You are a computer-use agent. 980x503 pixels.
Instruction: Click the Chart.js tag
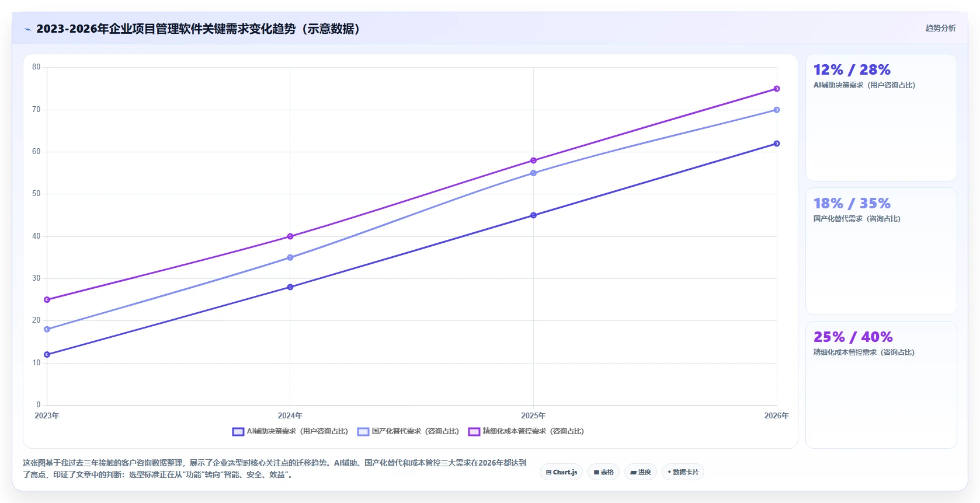coord(561,472)
